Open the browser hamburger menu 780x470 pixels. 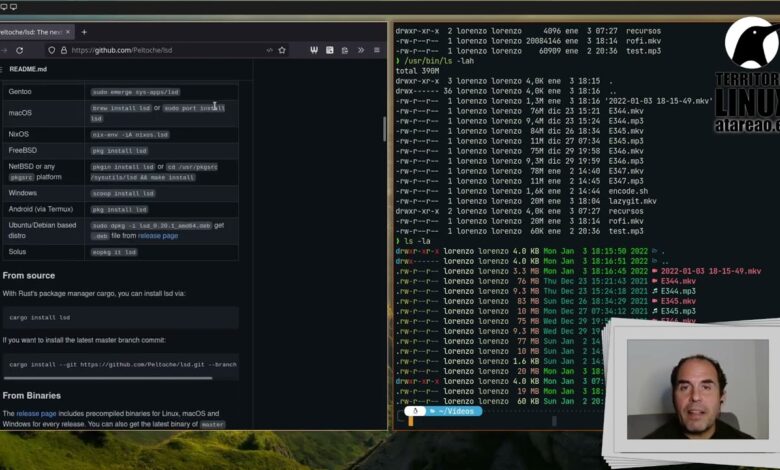(377, 50)
